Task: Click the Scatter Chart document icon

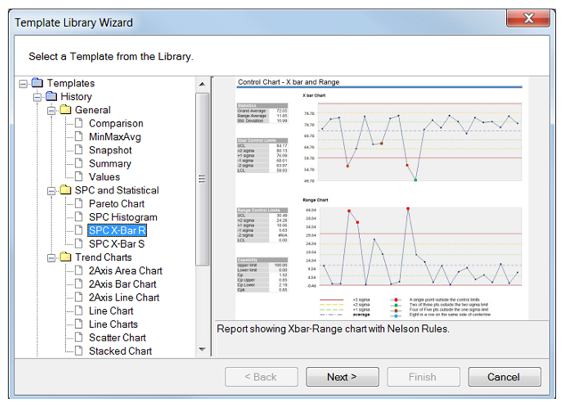Action: pos(79,337)
